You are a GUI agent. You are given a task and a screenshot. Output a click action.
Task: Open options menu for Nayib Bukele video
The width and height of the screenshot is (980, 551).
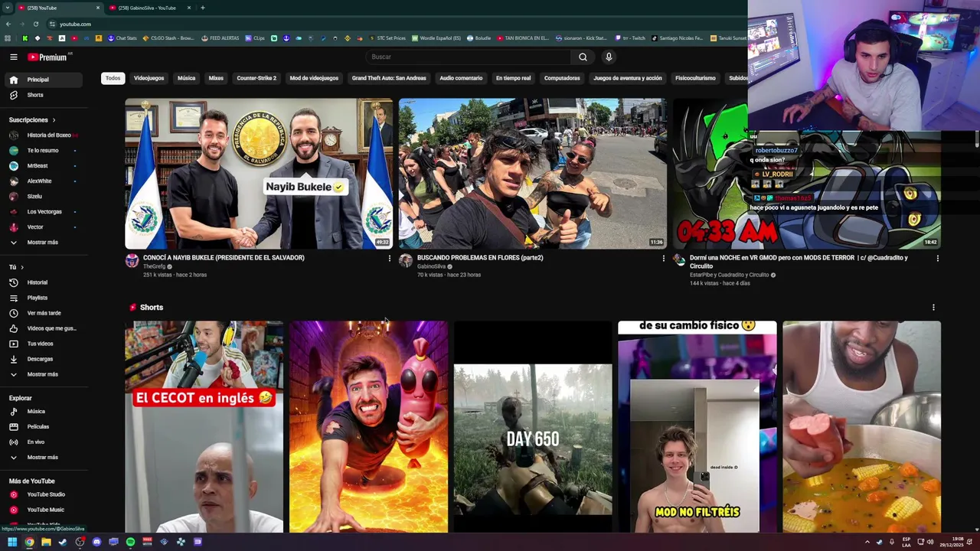(389, 258)
